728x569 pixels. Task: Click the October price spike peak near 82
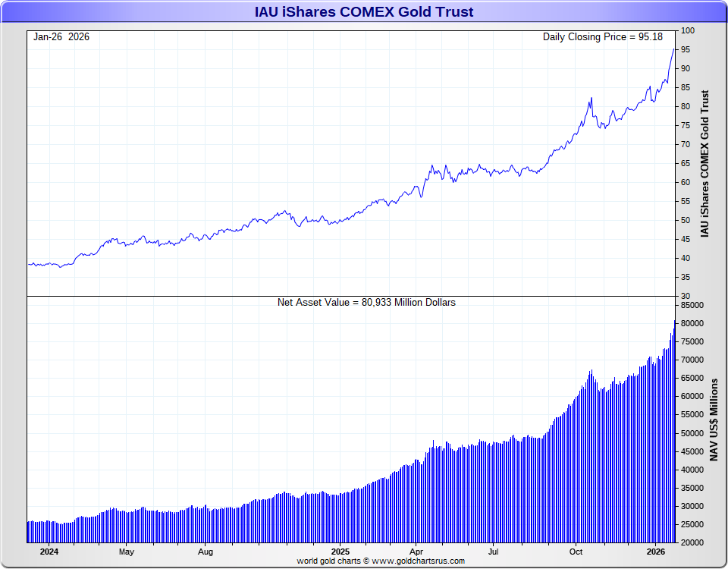(x=591, y=98)
